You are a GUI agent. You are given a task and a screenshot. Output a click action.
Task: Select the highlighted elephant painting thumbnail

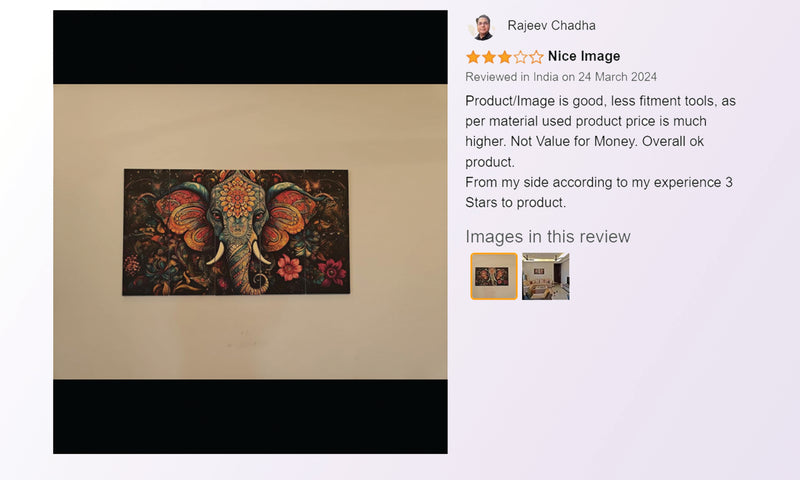click(494, 276)
